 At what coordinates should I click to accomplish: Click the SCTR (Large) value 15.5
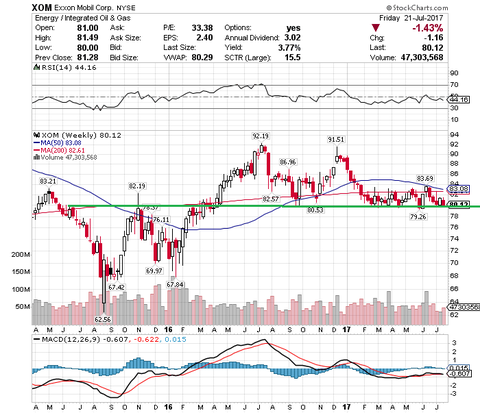point(292,57)
